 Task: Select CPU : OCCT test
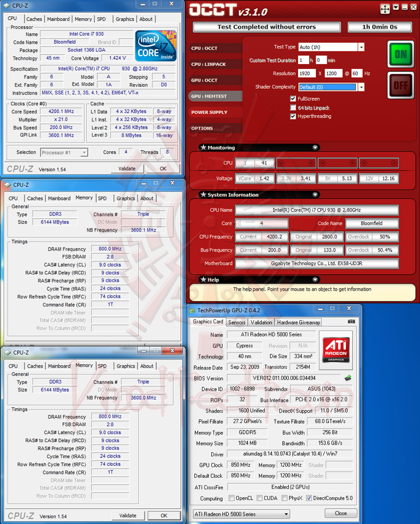click(x=215, y=48)
